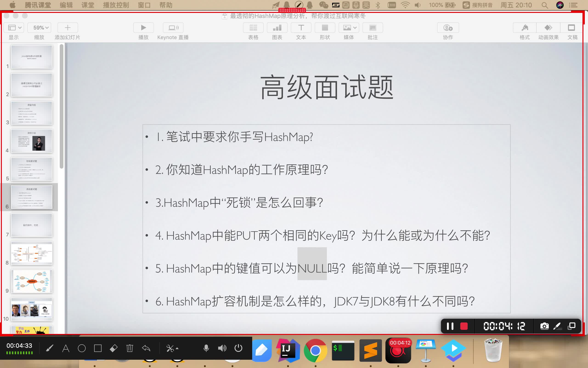This screenshot has height=368, width=588.
Task: Click the window overlay icon in recorder bar
Action: pos(571,326)
